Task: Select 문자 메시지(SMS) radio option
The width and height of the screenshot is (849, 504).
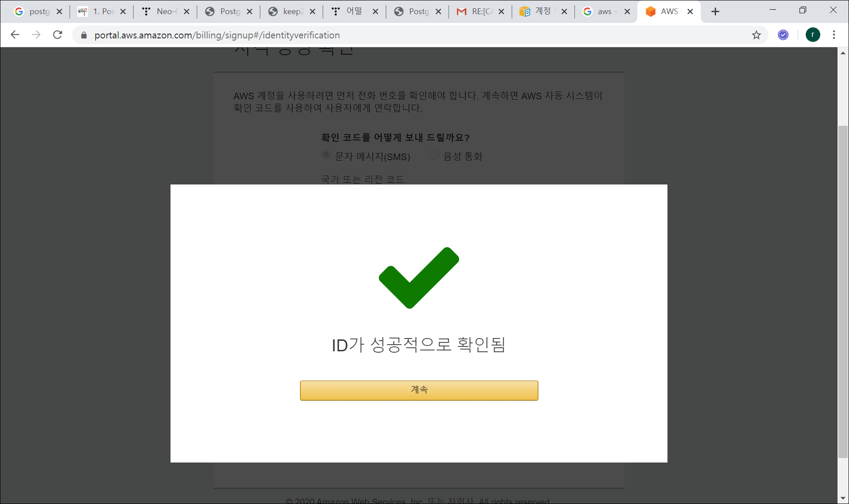Action: click(326, 155)
